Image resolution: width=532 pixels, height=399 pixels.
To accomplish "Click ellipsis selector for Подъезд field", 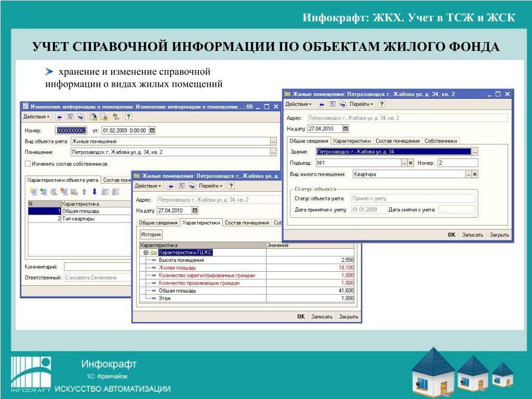I will (404, 163).
